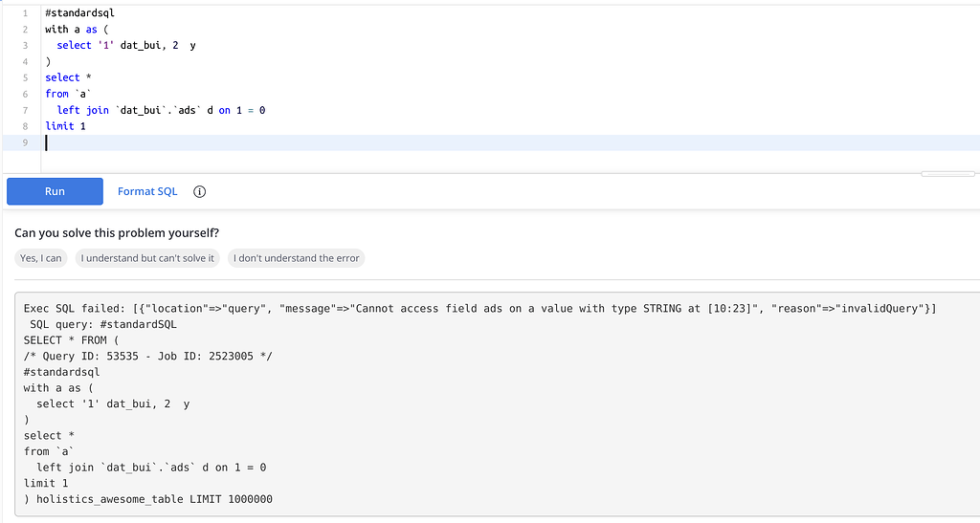Click "select *" on editor line 5
Screen dimensions: 980x523
68,78
